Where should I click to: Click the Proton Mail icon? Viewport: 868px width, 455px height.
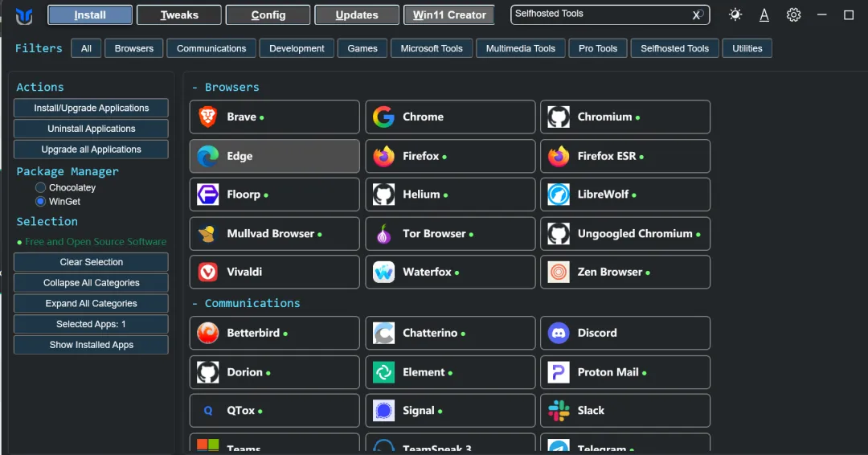click(559, 372)
